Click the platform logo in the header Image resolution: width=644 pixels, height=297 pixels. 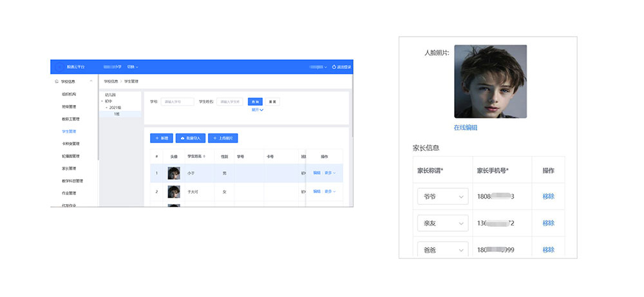60,67
